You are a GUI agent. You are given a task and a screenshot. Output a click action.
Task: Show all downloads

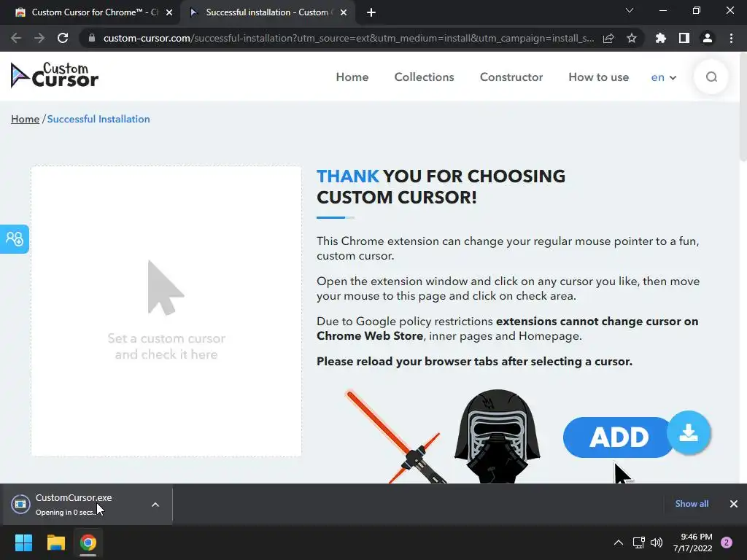pyautogui.click(x=692, y=503)
